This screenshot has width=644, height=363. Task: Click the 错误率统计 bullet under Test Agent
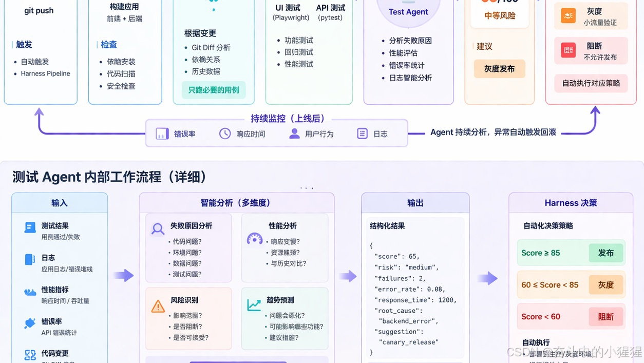tap(407, 65)
